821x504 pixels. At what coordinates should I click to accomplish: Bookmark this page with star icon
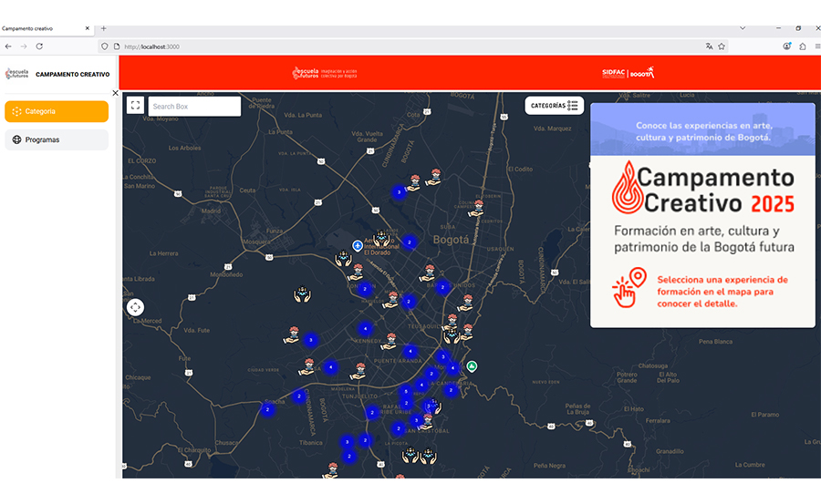[722, 46]
